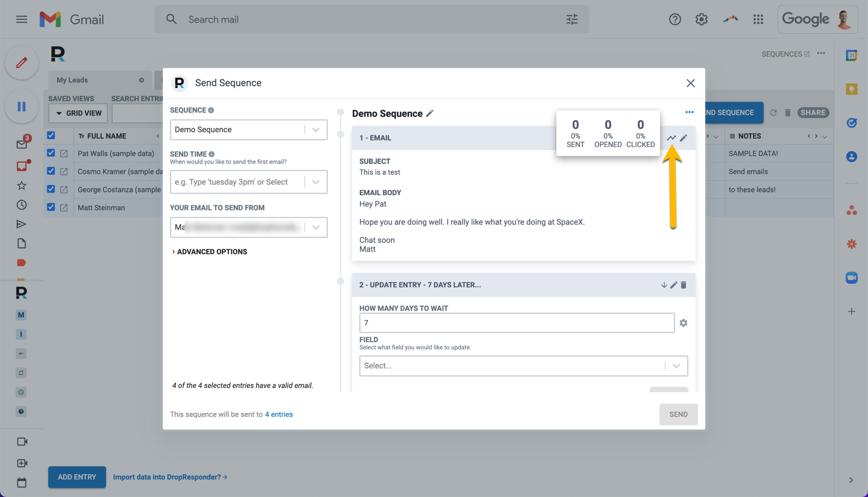Open the sequence three-dot options menu
This screenshot has height=497, width=868.
[689, 112]
